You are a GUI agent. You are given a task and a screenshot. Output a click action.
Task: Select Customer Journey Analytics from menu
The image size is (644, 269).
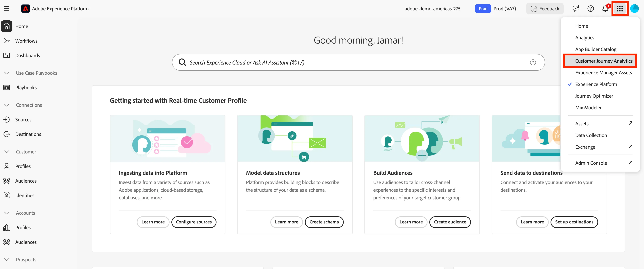tap(600, 61)
